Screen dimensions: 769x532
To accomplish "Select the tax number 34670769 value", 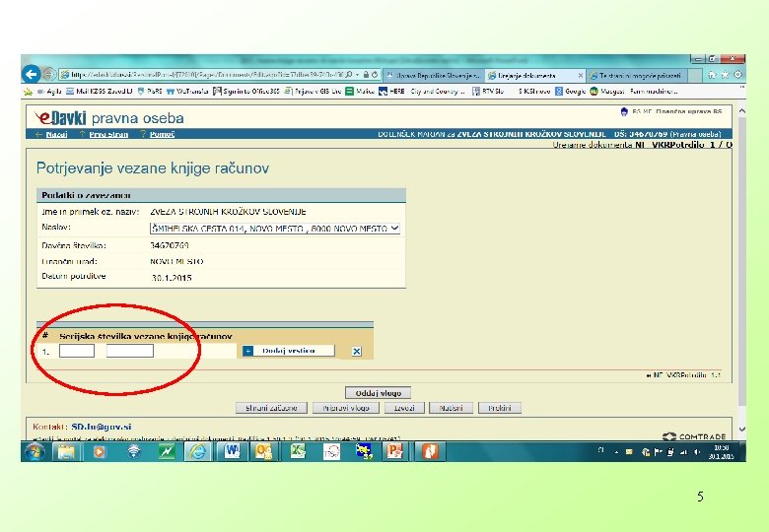I will pyautogui.click(x=170, y=245).
